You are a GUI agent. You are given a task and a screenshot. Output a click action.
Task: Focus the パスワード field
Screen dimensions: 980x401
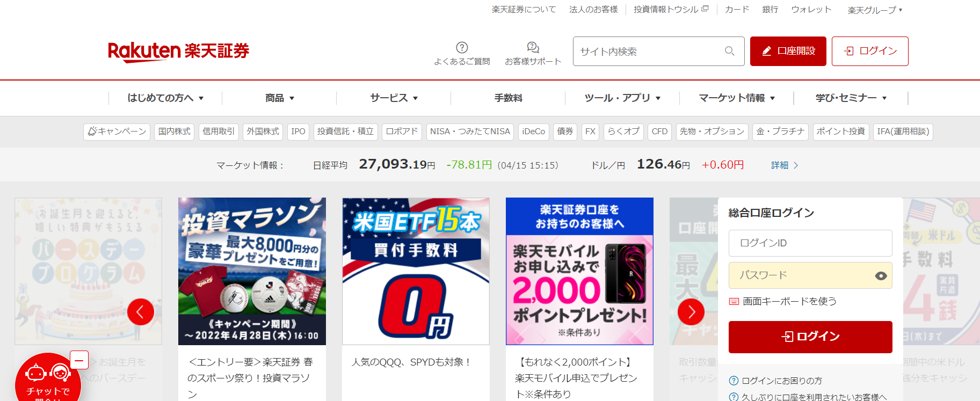810,275
